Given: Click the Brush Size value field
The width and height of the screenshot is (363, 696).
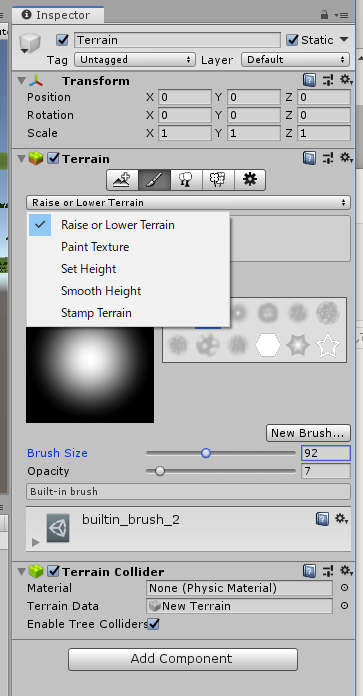Looking at the screenshot, I should (326, 453).
